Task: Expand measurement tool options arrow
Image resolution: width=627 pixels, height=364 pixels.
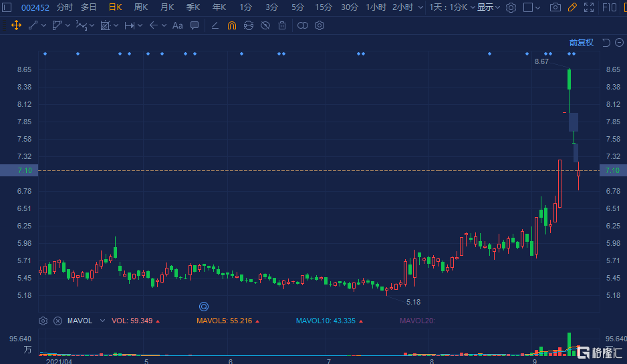Action: pyautogui.click(x=116, y=25)
